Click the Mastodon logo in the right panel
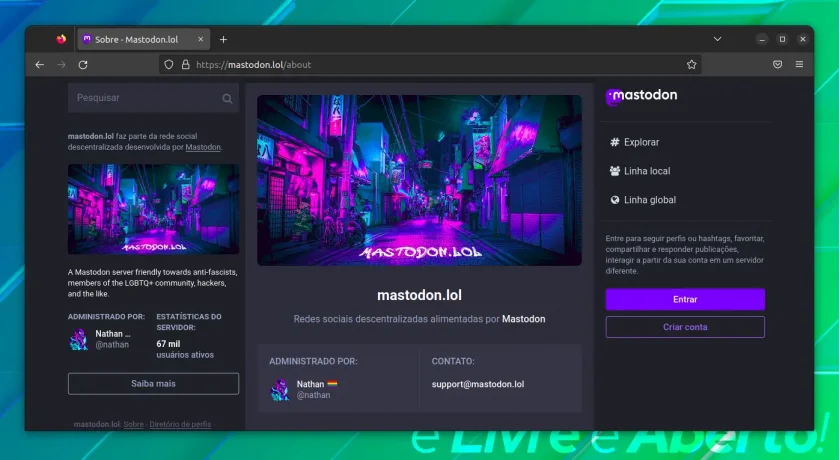This screenshot has height=460, width=840. point(642,96)
